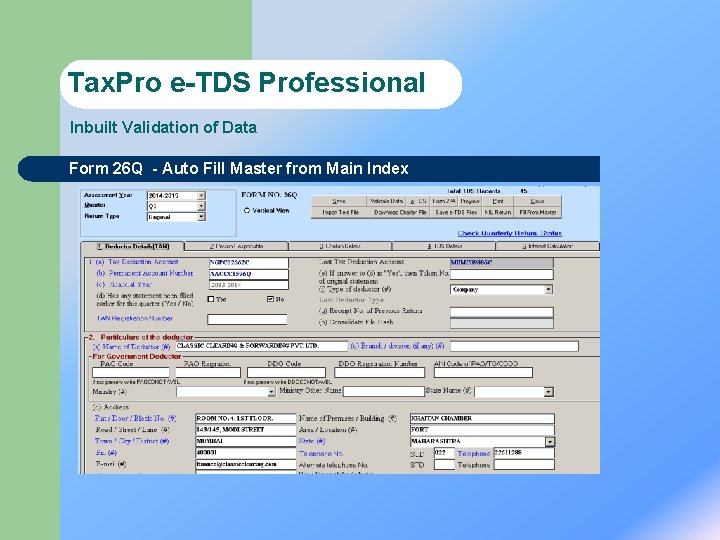Image resolution: width=720 pixels, height=540 pixels.
Task: Click the Flat / Door / Block No. field
Action: coord(246,418)
